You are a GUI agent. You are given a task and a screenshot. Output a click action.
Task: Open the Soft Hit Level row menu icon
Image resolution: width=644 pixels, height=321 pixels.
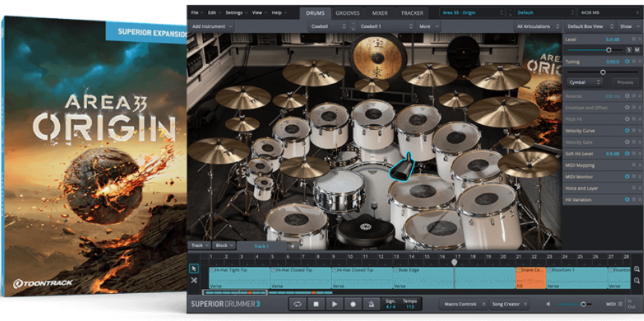(x=634, y=153)
